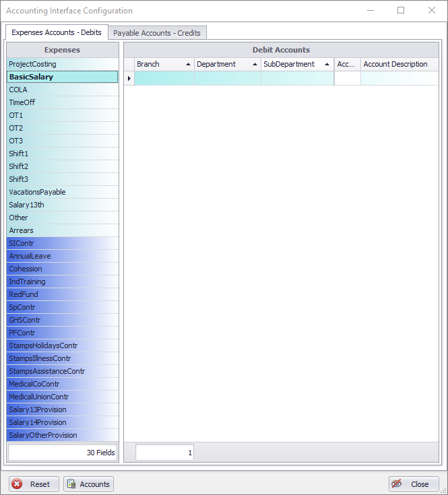Click the Expenses panel header
The image size is (448, 495).
coord(63,50)
